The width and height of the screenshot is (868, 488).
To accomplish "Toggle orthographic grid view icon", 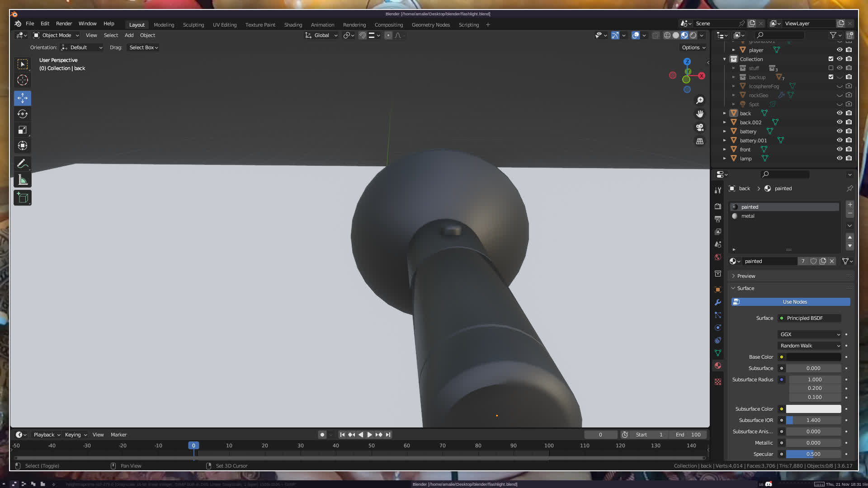I will (700, 141).
